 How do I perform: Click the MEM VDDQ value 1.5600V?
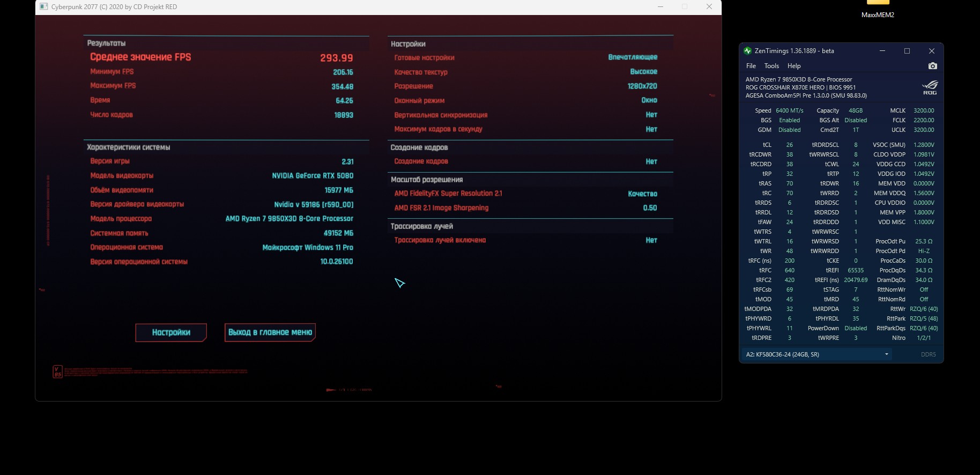click(924, 193)
